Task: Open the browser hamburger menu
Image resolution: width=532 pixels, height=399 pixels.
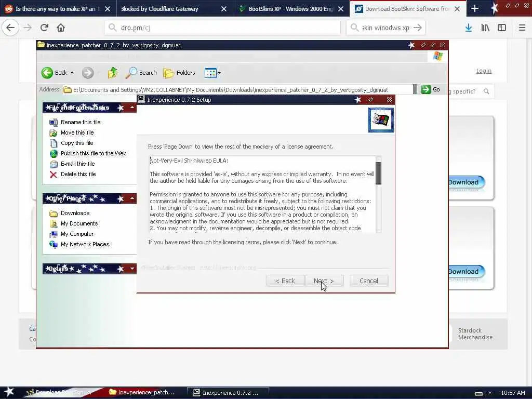Action: coord(522,28)
